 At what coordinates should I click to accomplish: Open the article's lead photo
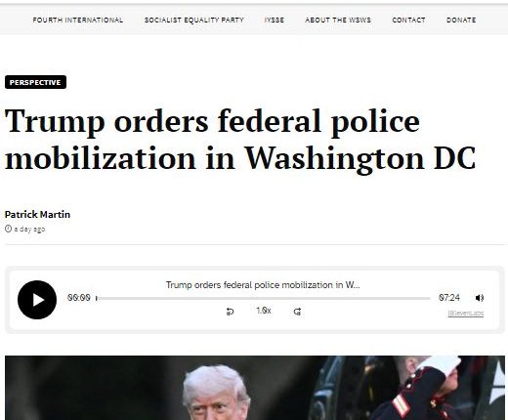point(255,388)
